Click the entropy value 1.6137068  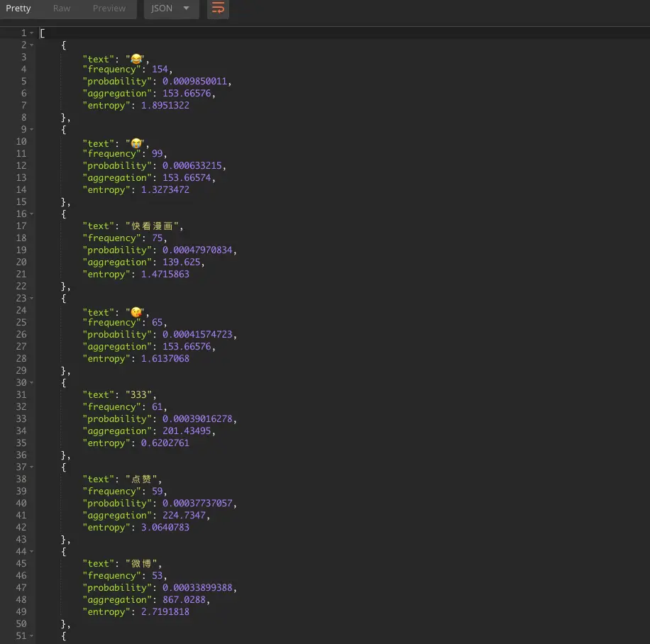click(x=165, y=358)
